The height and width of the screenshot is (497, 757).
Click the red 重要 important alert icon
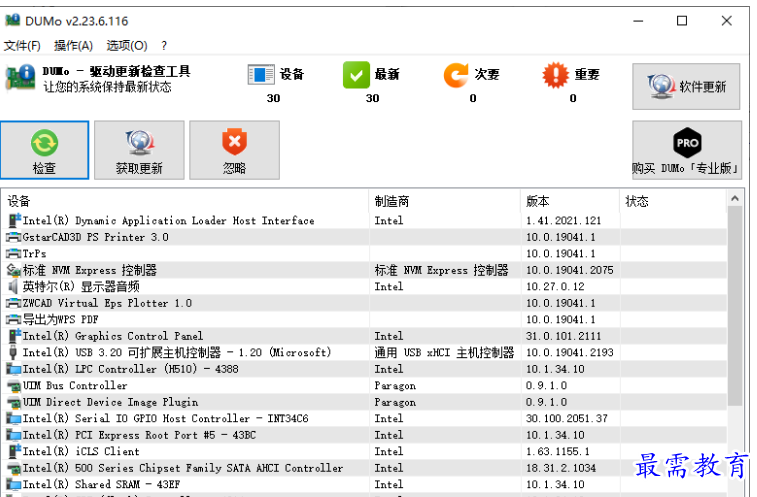pyautogui.click(x=555, y=75)
